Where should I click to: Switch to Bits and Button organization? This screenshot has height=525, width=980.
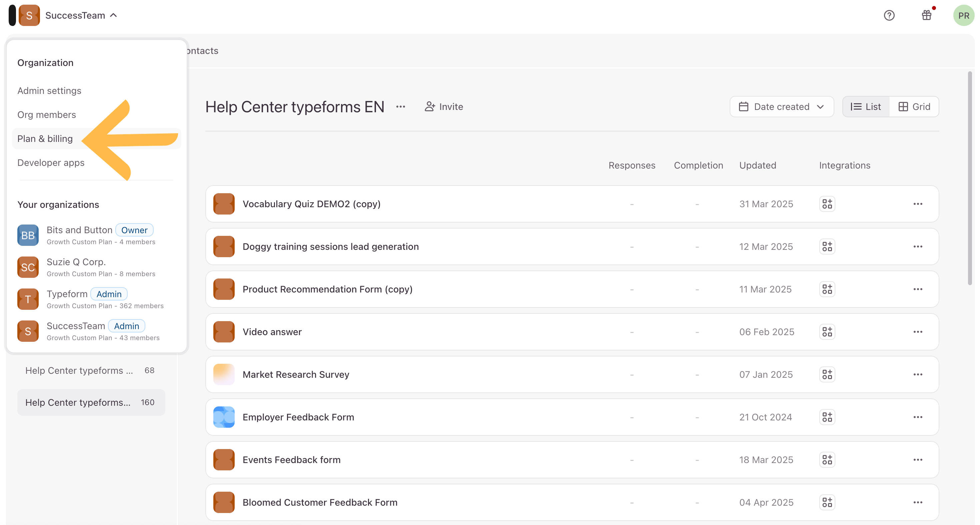pos(96,235)
